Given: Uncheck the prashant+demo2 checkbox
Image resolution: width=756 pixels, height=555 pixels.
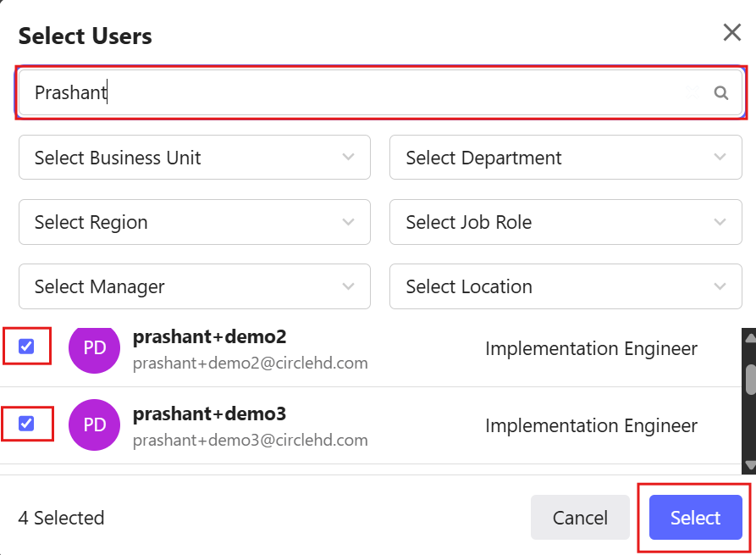Looking at the screenshot, I should 26,346.
